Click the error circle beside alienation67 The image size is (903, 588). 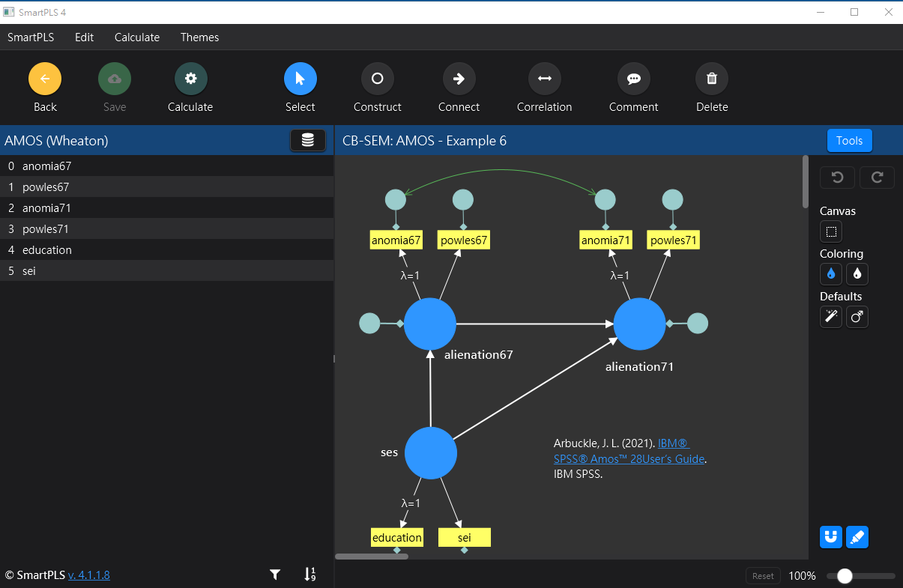point(369,324)
